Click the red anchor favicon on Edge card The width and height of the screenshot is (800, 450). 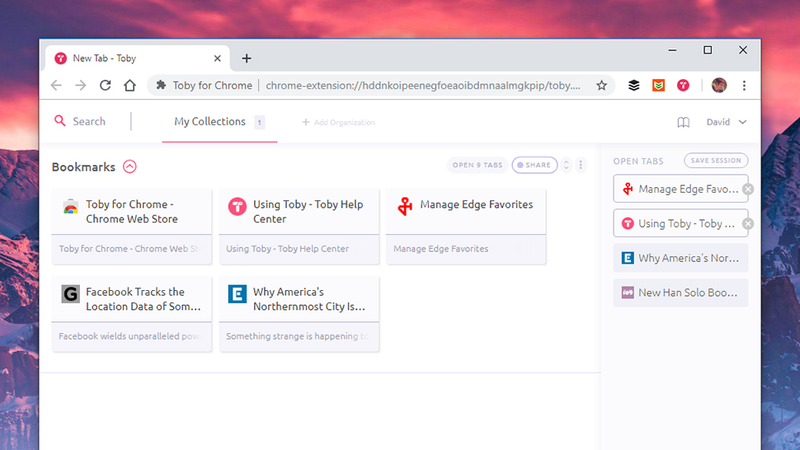click(405, 207)
